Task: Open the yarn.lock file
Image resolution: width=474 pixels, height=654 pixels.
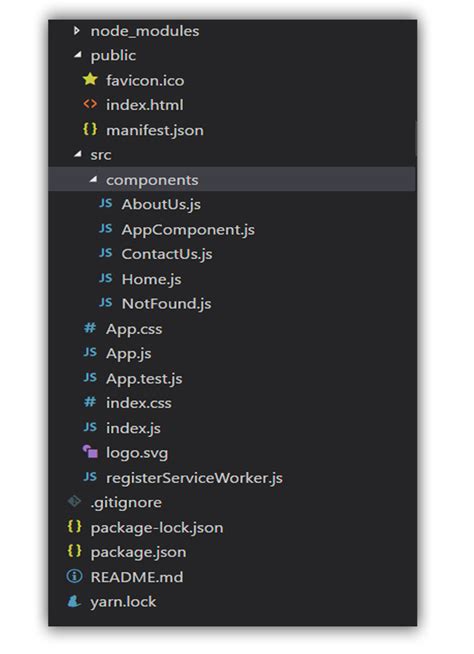Action: [123, 602]
